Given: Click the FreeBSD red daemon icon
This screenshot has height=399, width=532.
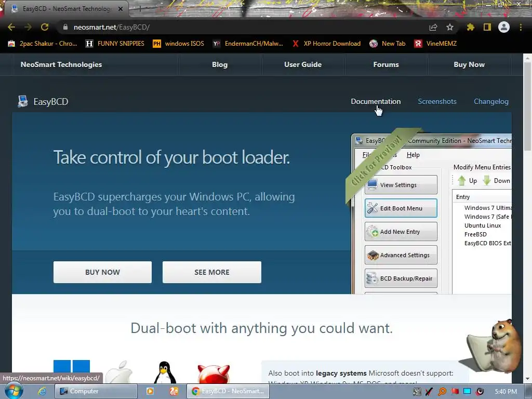Looking at the screenshot, I should pos(214,374).
